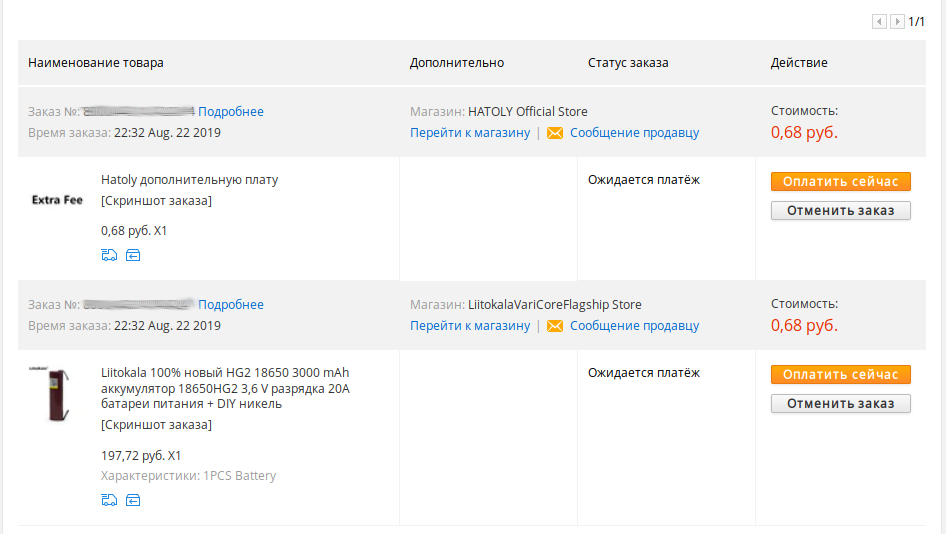Click the return box icon under Hatoly extra fee
Viewport: 946px width, 534px height.
click(133, 255)
